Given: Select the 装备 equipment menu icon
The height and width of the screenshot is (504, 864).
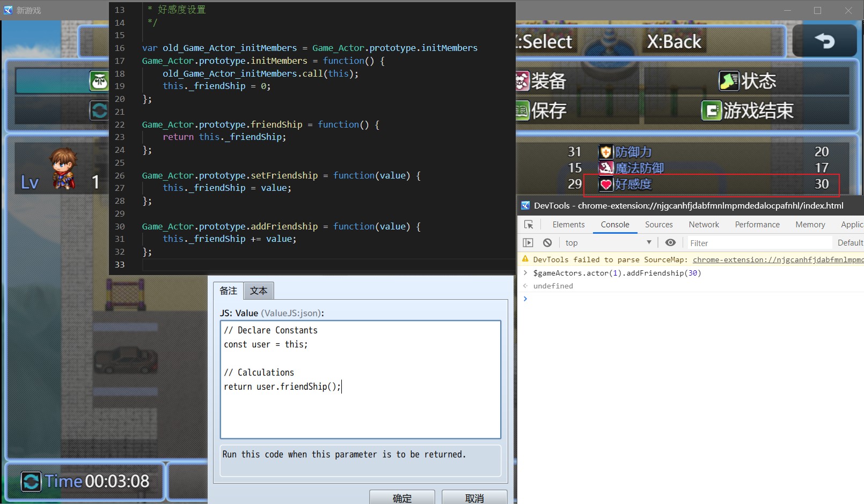Looking at the screenshot, I should point(522,81).
